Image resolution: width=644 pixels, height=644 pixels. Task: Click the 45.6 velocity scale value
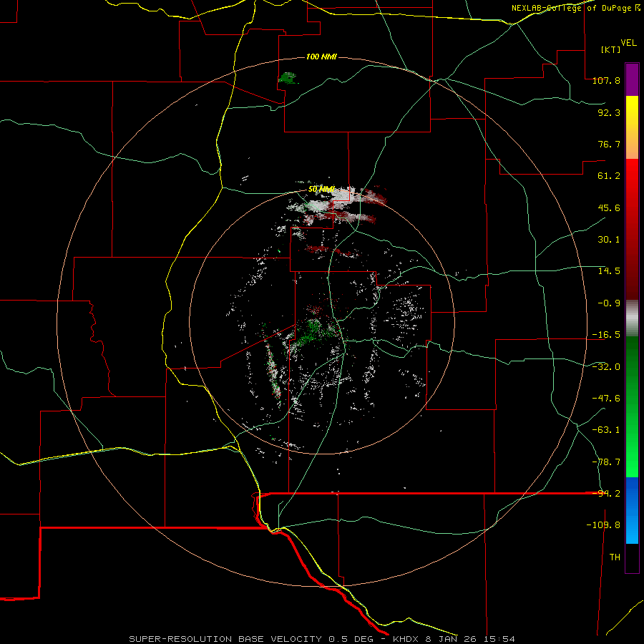[609, 208]
